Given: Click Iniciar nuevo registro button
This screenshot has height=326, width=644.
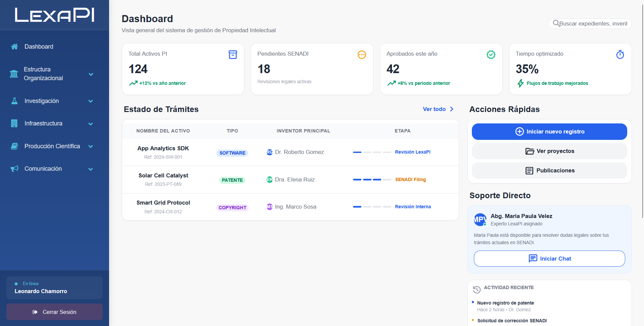Looking at the screenshot, I should [x=549, y=131].
